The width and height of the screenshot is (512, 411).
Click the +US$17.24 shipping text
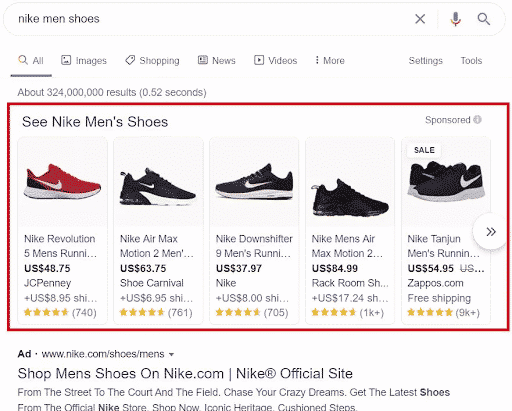(350, 298)
